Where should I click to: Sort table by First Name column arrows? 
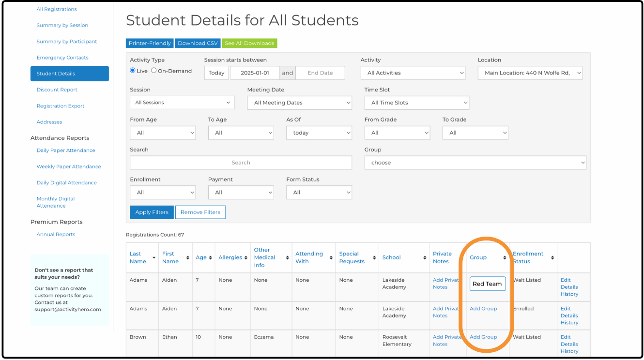pyautogui.click(x=188, y=258)
